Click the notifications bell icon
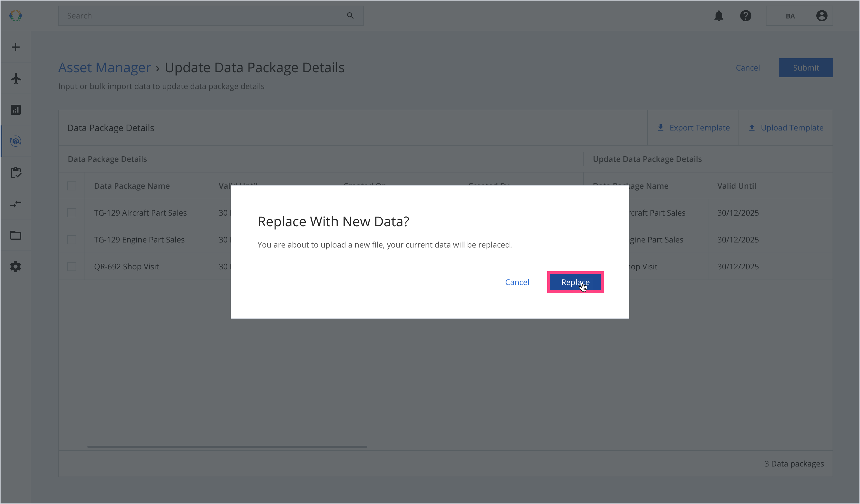 click(x=719, y=16)
